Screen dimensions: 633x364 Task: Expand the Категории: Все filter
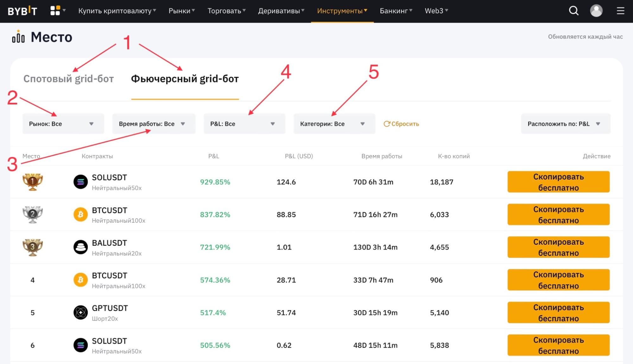tap(334, 124)
